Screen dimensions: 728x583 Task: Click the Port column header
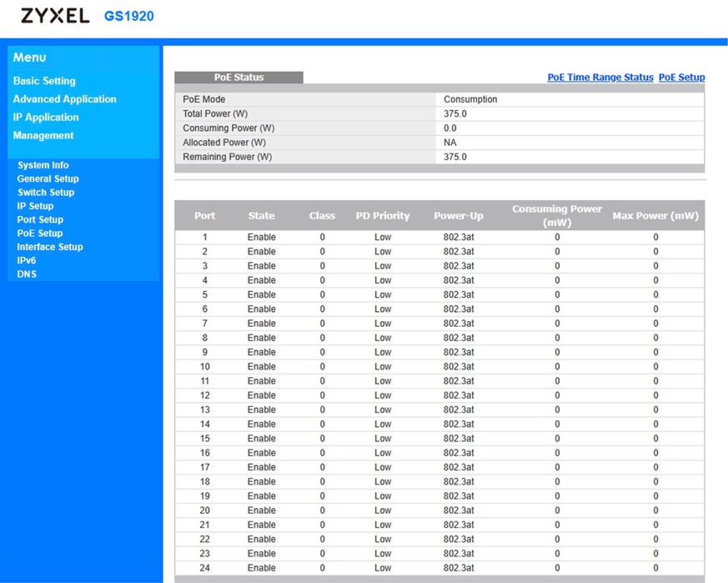click(205, 215)
